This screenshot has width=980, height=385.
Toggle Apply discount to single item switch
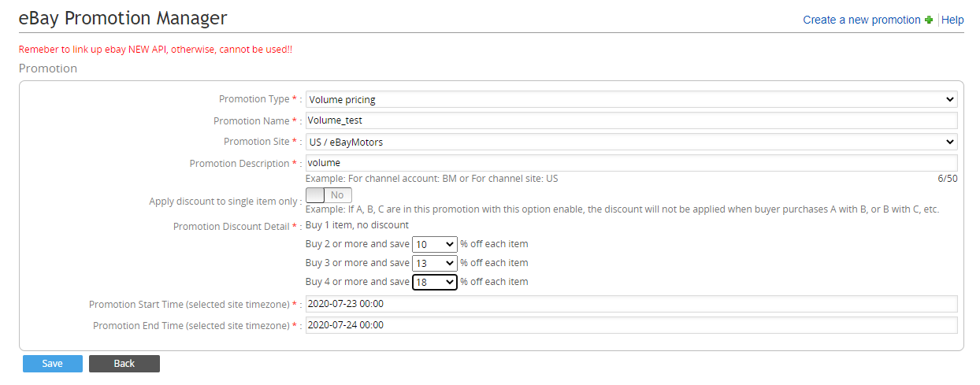[329, 195]
